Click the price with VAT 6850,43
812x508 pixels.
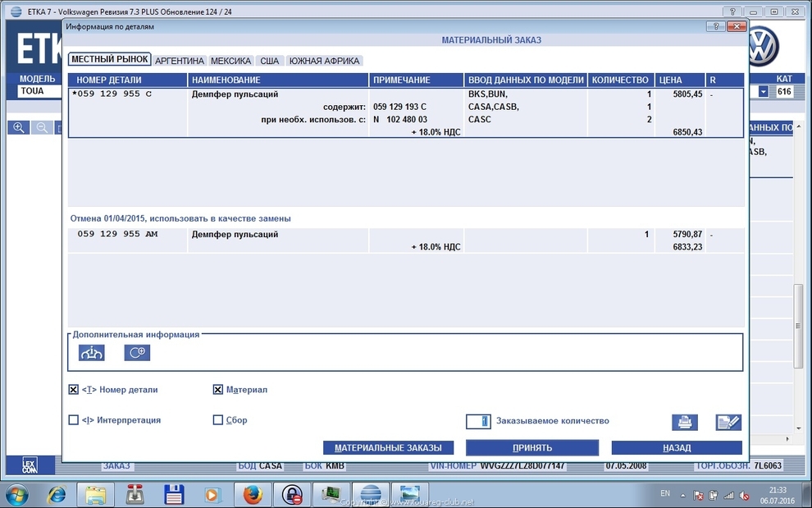pyautogui.click(x=687, y=132)
